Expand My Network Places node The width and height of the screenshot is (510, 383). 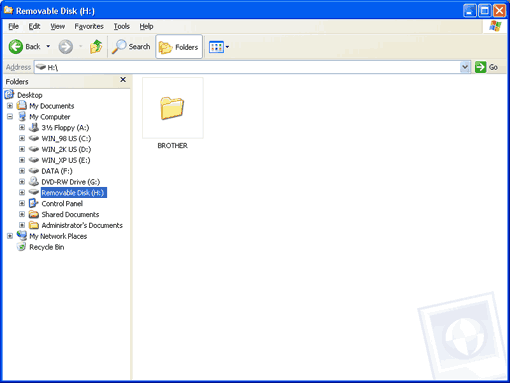click(10, 236)
